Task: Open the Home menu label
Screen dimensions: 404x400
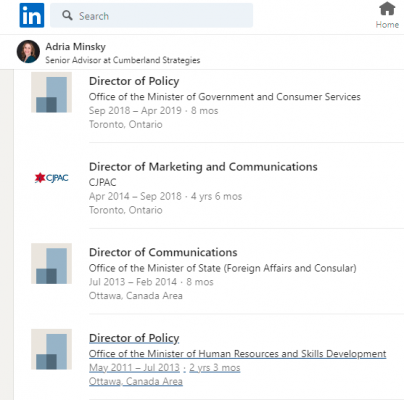Action: pyautogui.click(x=387, y=25)
